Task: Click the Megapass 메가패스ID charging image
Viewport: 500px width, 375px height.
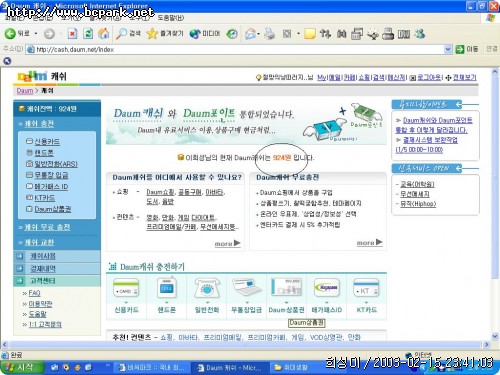Action: [327, 287]
